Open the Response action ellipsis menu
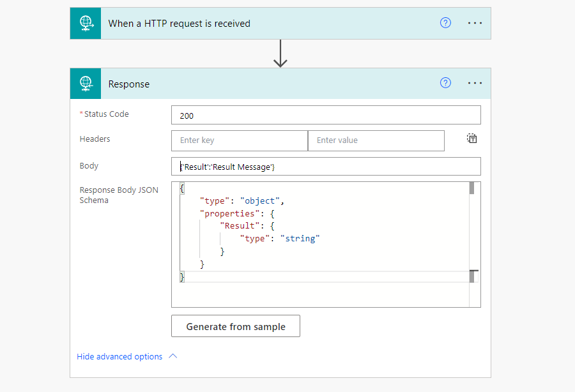 (x=475, y=83)
